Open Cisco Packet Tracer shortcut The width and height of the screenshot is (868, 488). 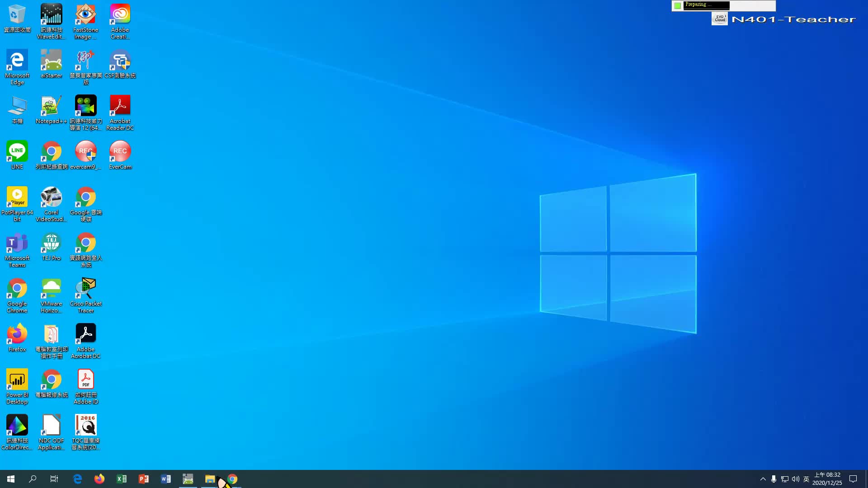85,296
